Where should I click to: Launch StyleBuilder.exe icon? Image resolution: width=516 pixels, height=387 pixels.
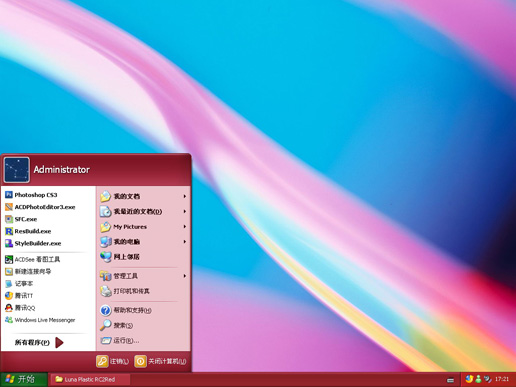click(9, 243)
